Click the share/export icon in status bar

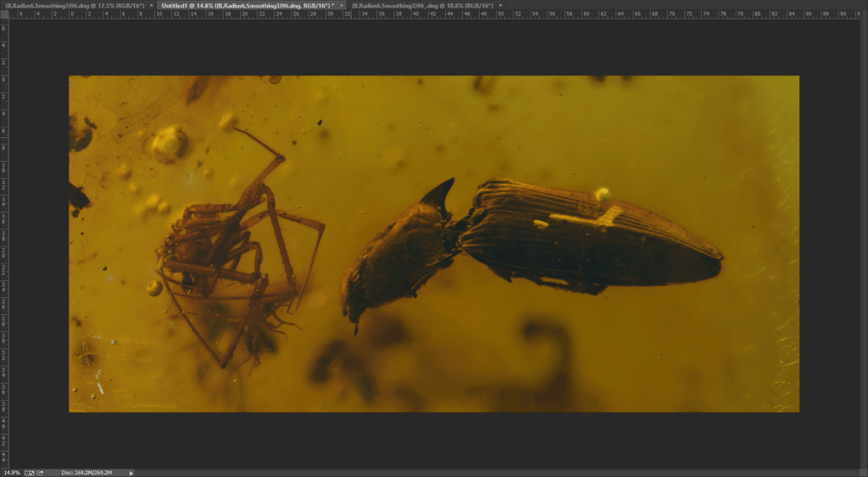(40, 472)
